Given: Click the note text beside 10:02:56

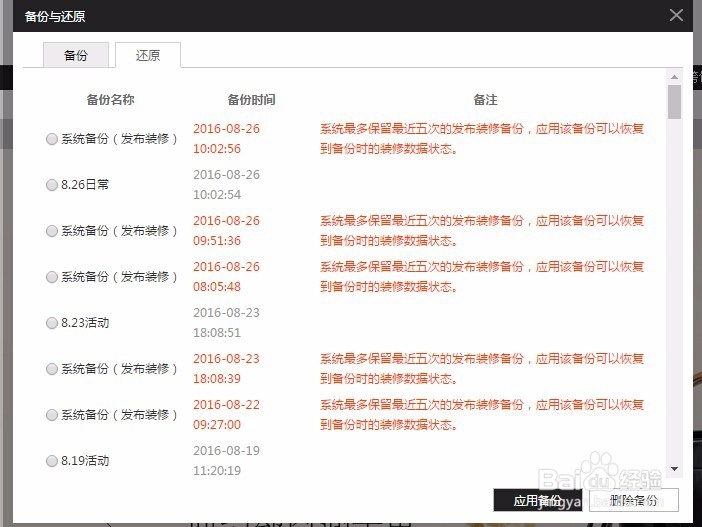Looking at the screenshot, I should [482, 138].
